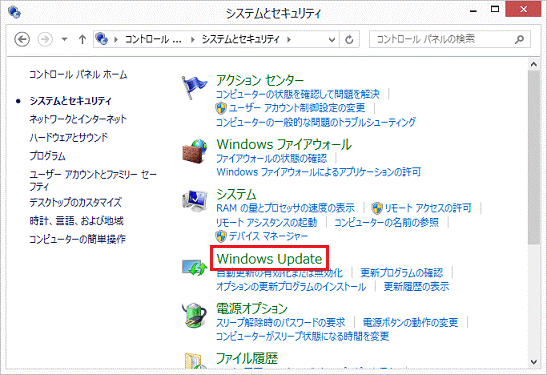The height and width of the screenshot is (375, 547).
Task: Open the Windows Update heading
Action: point(269,258)
